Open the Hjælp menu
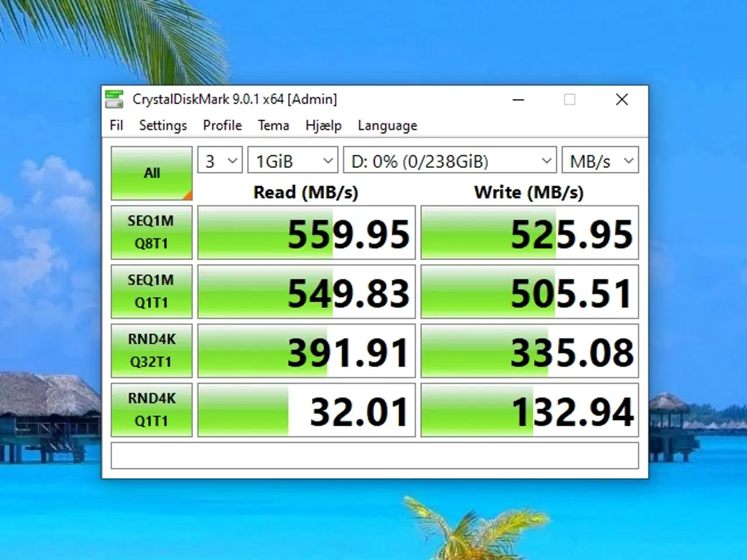Image resolution: width=747 pixels, height=560 pixels. coord(323,125)
